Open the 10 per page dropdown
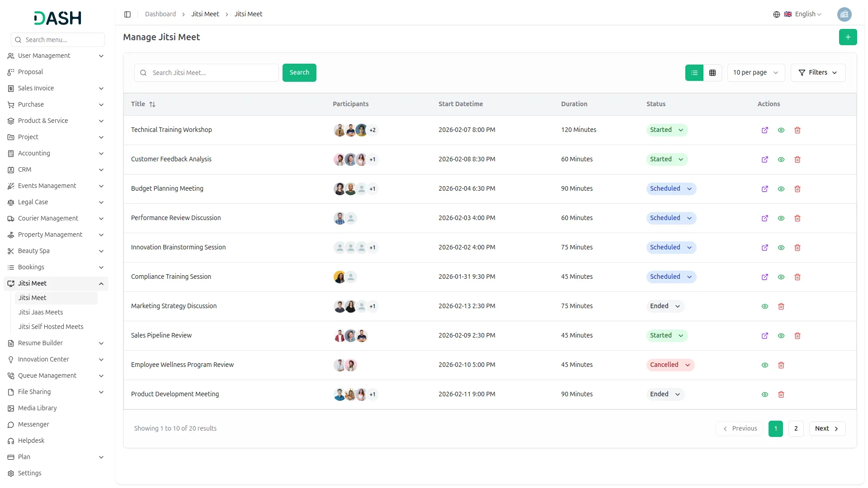Screen dimensions: 868x488 tap(755, 73)
